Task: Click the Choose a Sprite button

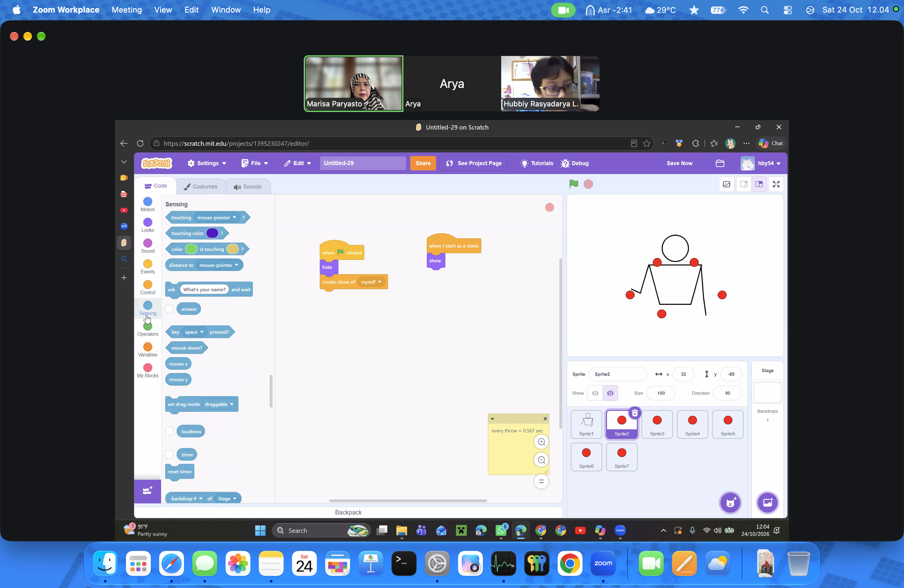Action: (730, 503)
